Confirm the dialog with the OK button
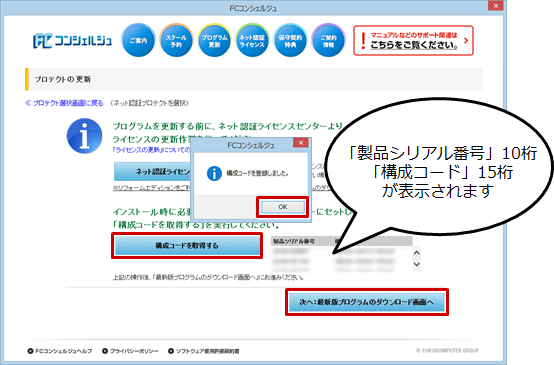 click(x=283, y=207)
